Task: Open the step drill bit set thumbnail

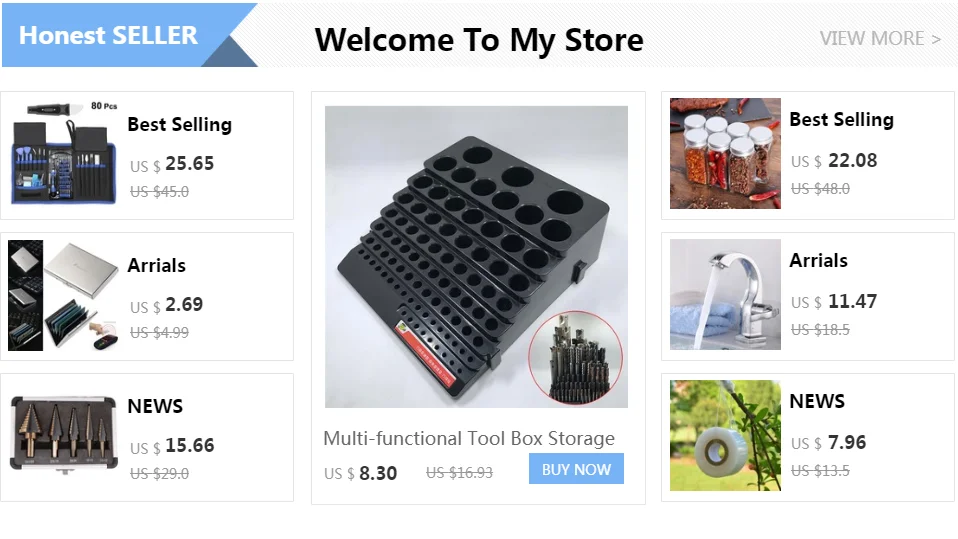Action: [x=64, y=435]
